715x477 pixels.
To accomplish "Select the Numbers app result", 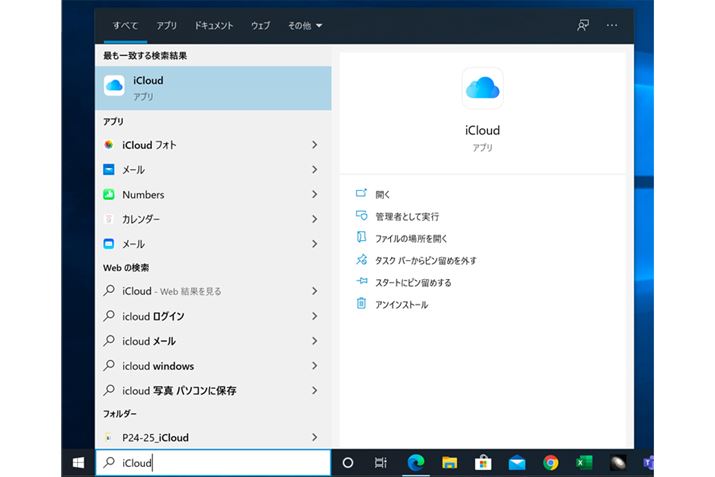I will pos(143,194).
